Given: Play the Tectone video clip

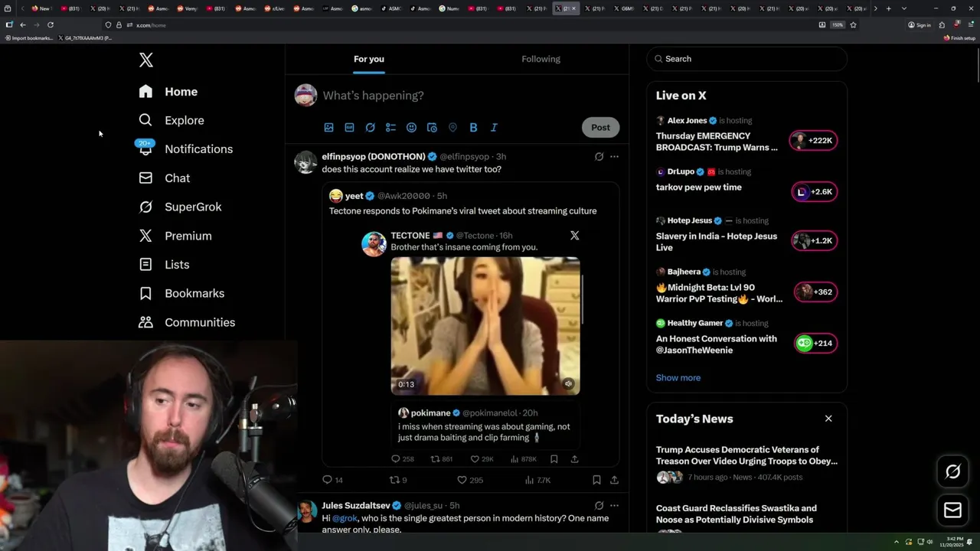Looking at the screenshot, I should pos(485,326).
